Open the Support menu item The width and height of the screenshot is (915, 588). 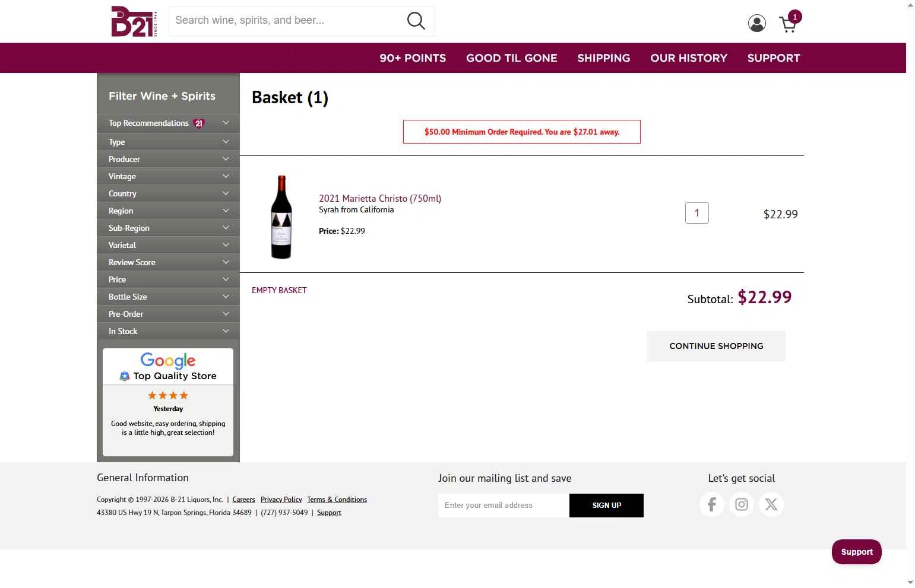pyautogui.click(x=774, y=58)
